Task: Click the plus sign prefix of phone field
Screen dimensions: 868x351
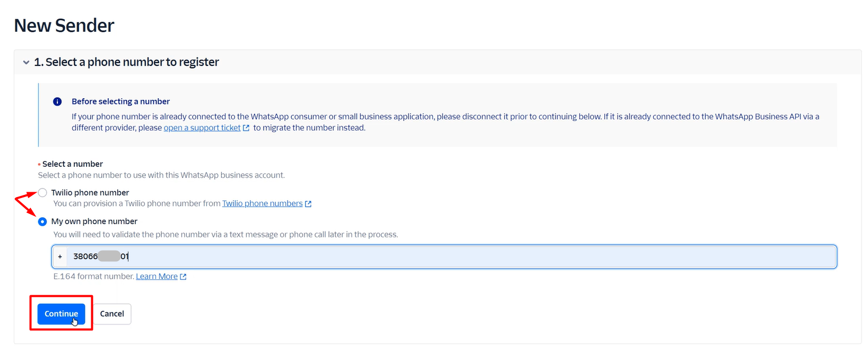Action: tap(60, 256)
